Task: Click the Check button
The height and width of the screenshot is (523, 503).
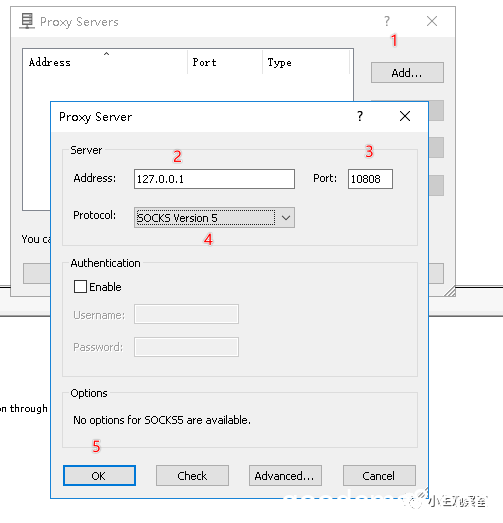Action: pyautogui.click(x=192, y=476)
